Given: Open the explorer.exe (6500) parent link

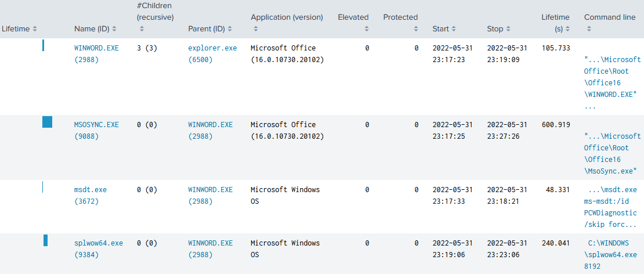Looking at the screenshot, I should point(212,54).
